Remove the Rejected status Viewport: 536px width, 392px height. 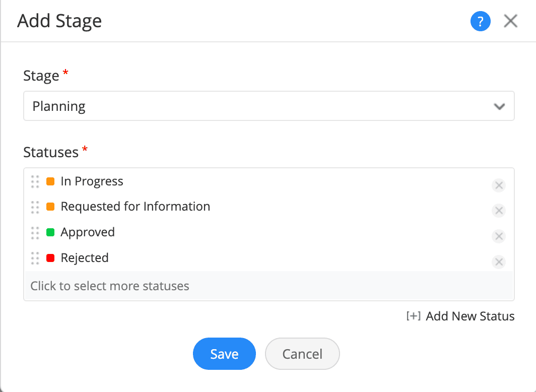[x=499, y=262]
